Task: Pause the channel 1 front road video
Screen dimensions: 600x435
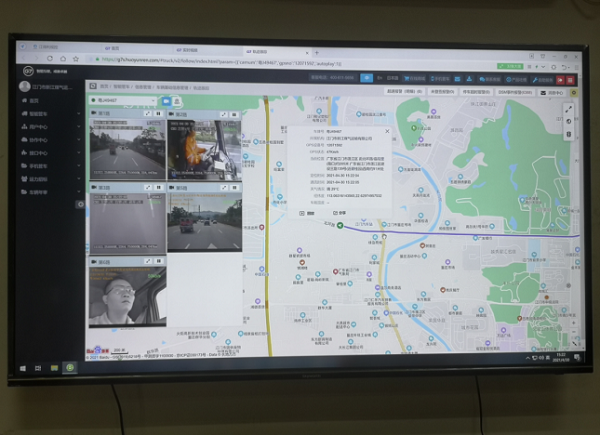Action: point(158,114)
